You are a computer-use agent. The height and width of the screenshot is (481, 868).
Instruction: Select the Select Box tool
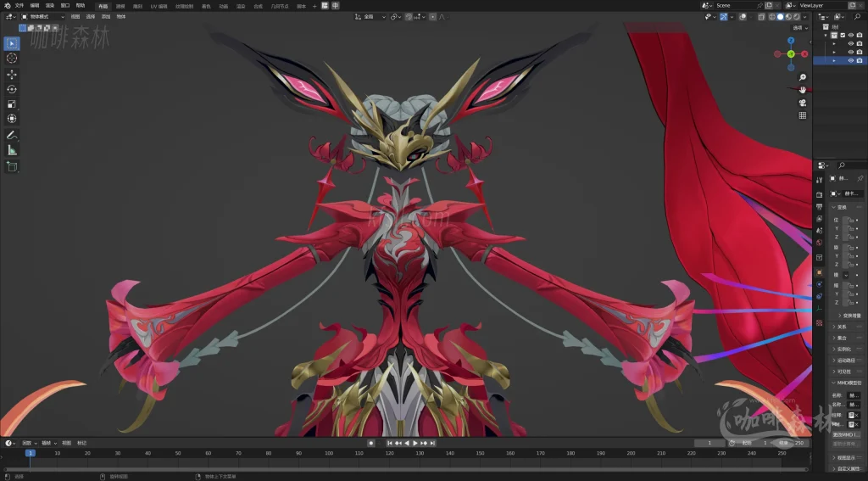[12, 43]
